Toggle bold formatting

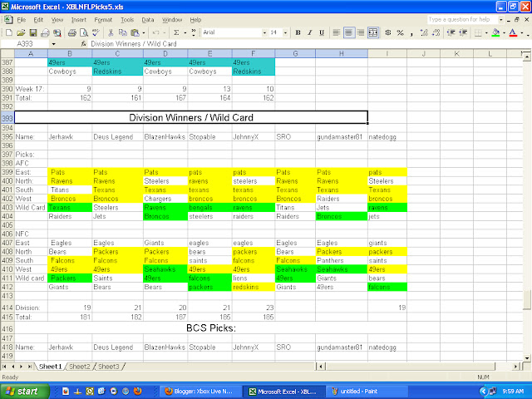[x=298, y=32]
